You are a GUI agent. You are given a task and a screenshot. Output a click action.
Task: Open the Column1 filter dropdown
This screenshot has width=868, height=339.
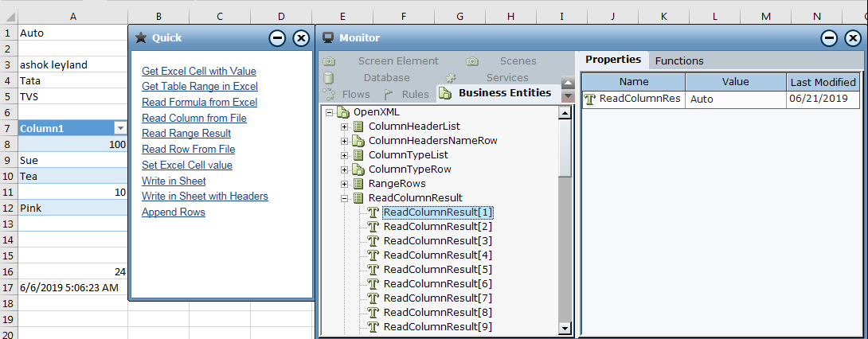tap(120, 128)
